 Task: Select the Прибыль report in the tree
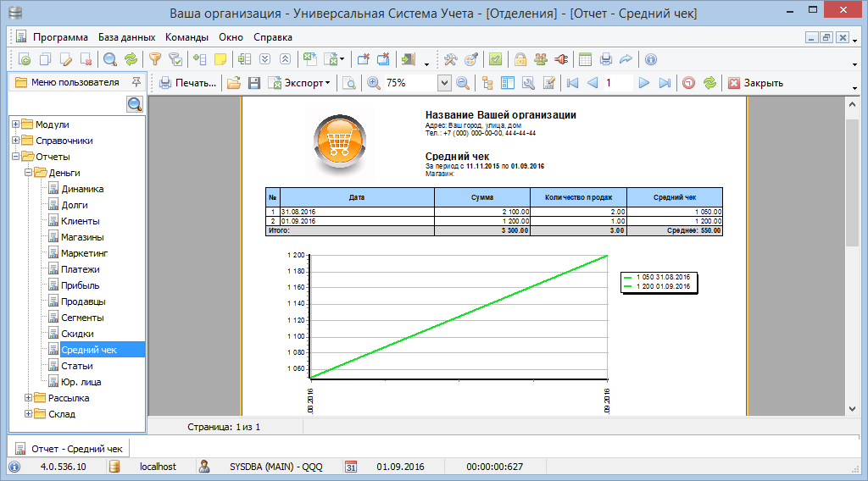coord(80,285)
